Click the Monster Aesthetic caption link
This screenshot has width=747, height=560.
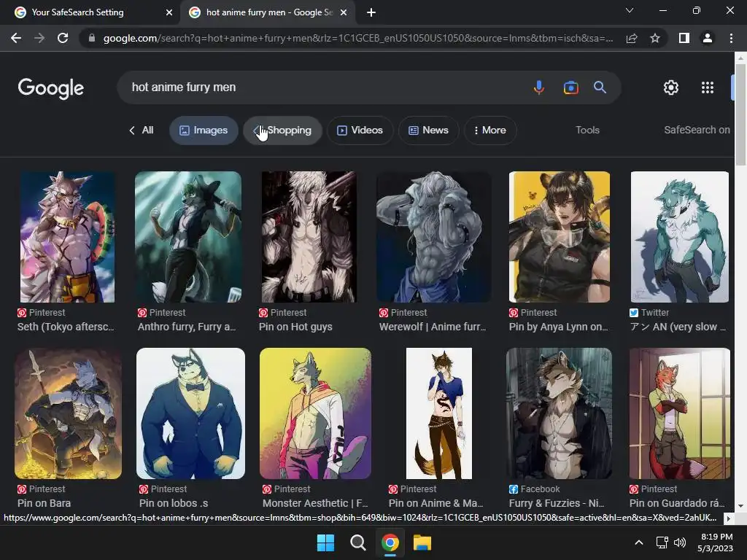pyautogui.click(x=315, y=503)
